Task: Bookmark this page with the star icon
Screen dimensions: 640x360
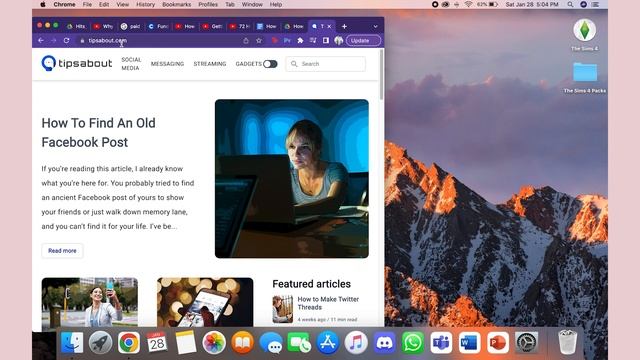Action: (259, 40)
